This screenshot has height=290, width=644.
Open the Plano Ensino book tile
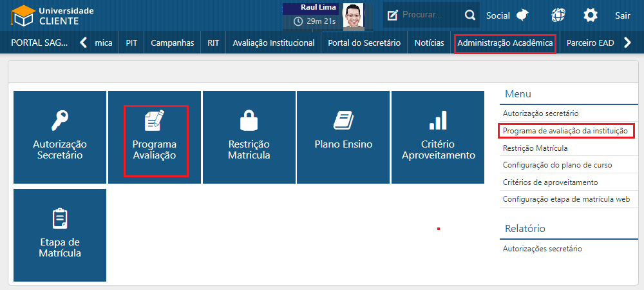(343, 137)
